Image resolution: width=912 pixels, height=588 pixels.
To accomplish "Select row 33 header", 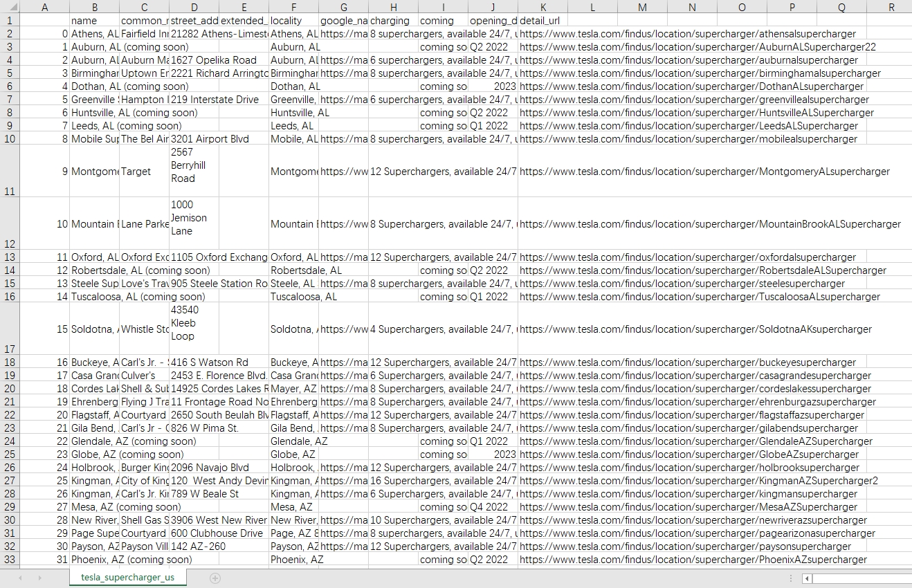I will (10, 560).
